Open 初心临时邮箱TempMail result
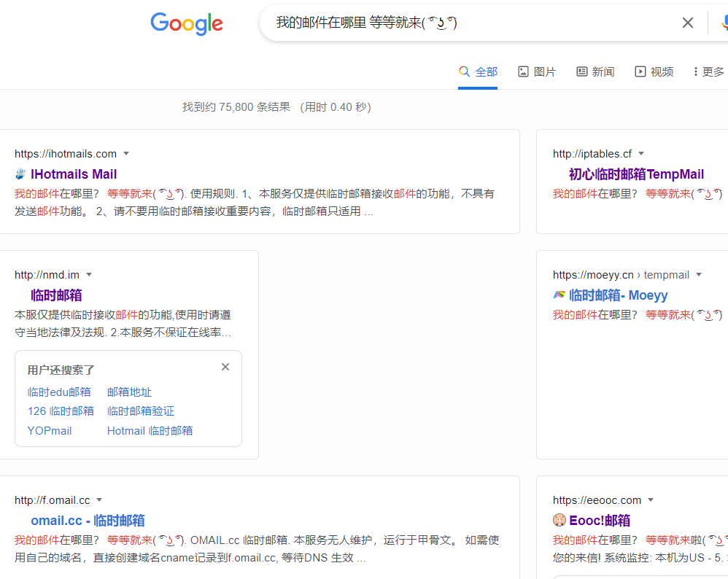This screenshot has width=728, height=579. point(636,174)
